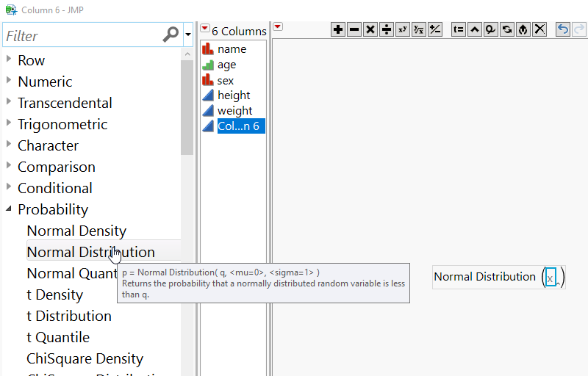Screen dimensions: 588x376
Task: Click the insert caret beside x argument
Action: click(558, 284)
